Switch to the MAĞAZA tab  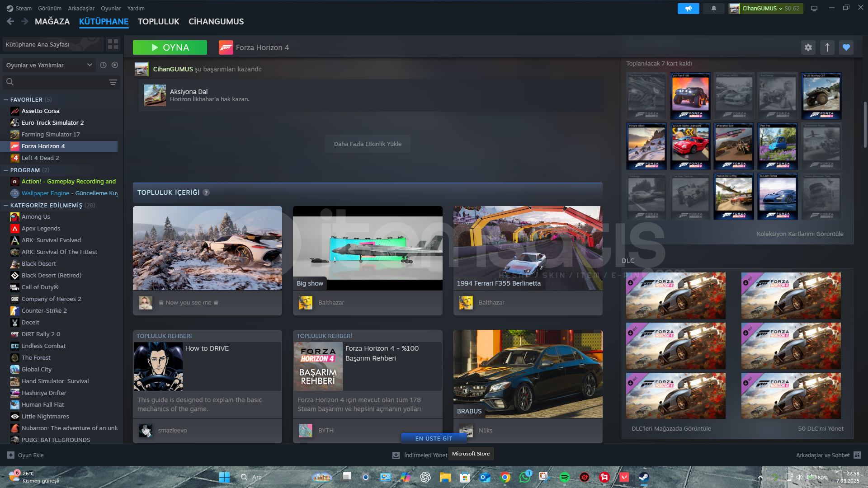52,21
